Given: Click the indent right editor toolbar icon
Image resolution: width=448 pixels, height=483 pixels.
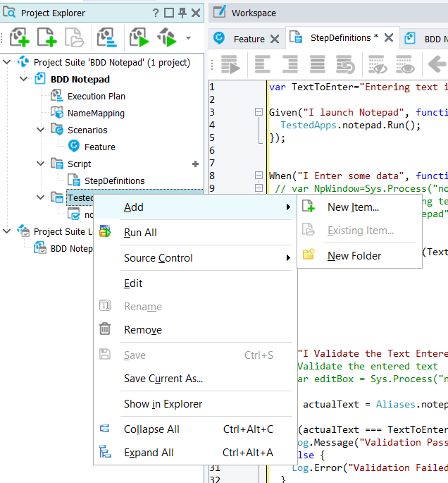Looking at the screenshot, I should [x=290, y=64].
